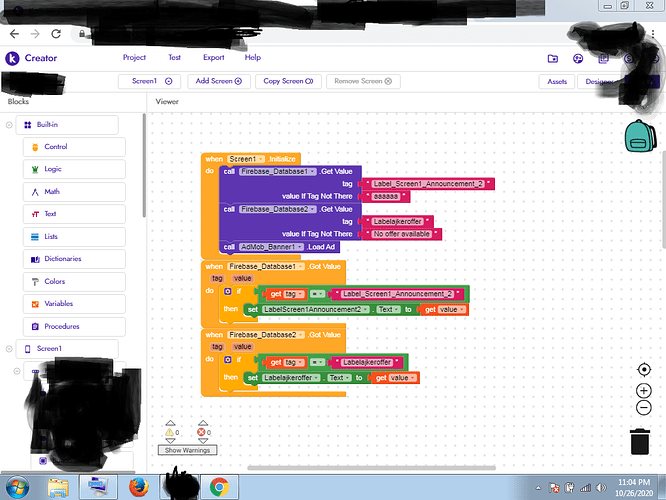Click the Show Warnings button

pyautogui.click(x=187, y=450)
